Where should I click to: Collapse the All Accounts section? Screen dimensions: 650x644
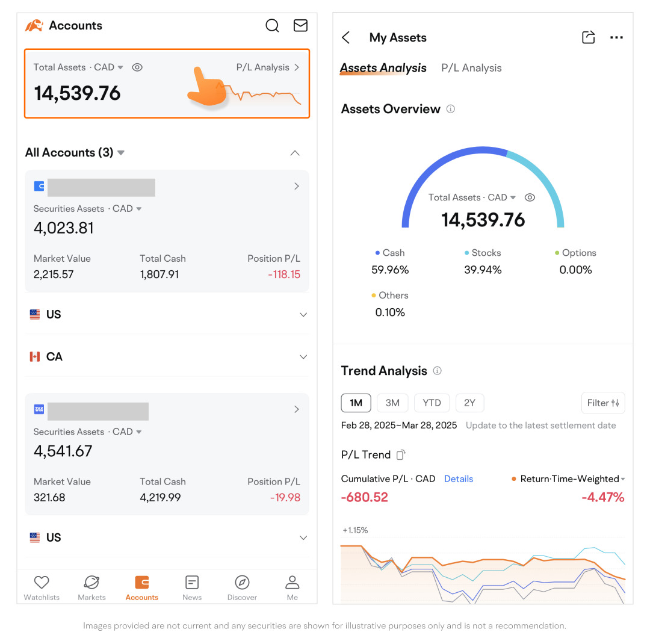(295, 153)
